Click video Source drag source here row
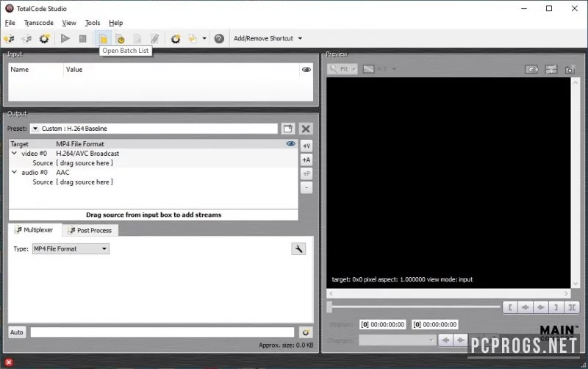The height and width of the screenshot is (369, 588). pos(154,162)
